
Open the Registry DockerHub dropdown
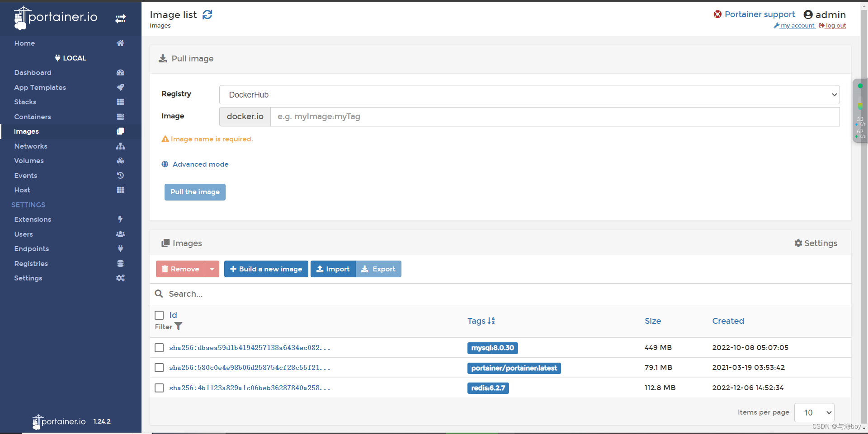click(x=529, y=95)
